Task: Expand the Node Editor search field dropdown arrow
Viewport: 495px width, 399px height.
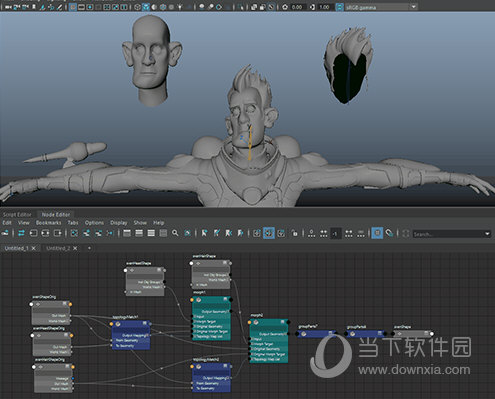Action: (x=488, y=234)
